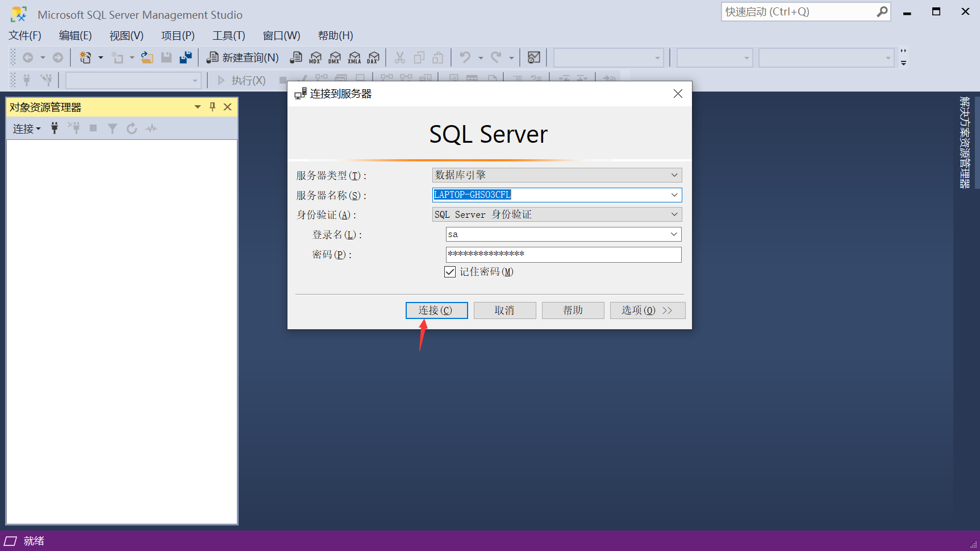Click the save-all diskette toolbar icon
Image resolution: width=980 pixels, height=551 pixels.
(185, 57)
